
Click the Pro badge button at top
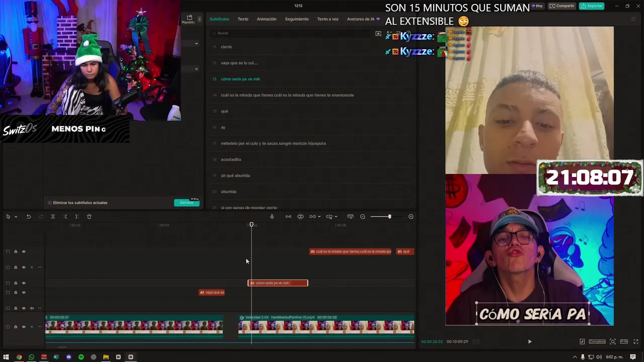[537, 6]
